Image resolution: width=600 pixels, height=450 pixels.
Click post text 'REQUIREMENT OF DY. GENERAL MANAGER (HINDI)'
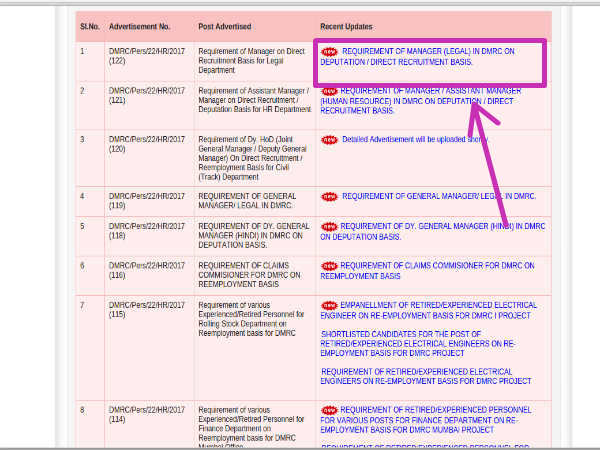click(x=254, y=235)
